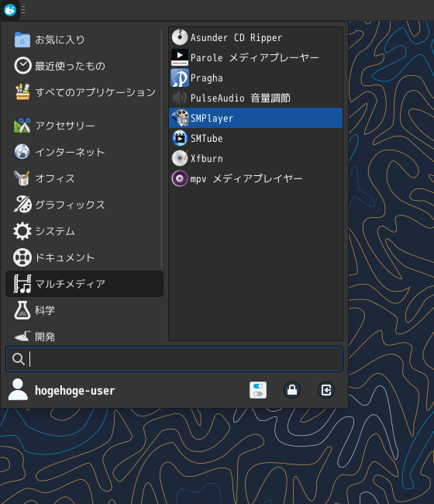Open mpv メディアプレイヤー

click(x=256, y=178)
